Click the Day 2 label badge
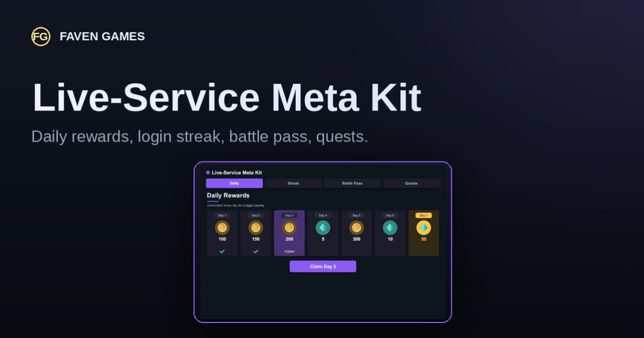The image size is (644, 338). (x=255, y=215)
